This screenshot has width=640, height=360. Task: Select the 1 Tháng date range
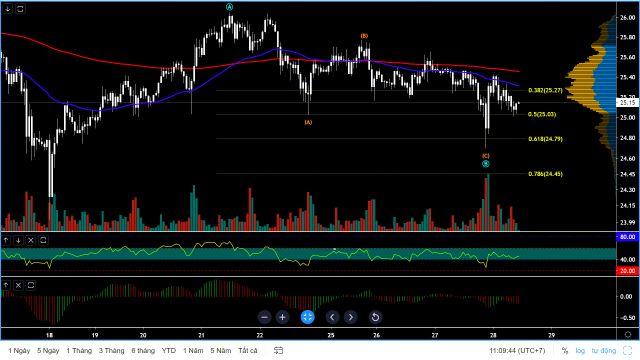coord(79,350)
